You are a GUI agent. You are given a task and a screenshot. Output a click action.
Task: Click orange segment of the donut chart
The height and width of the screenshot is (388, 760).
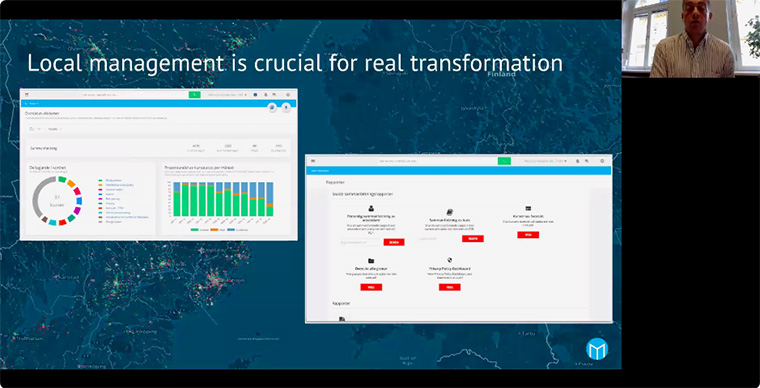(x=71, y=184)
